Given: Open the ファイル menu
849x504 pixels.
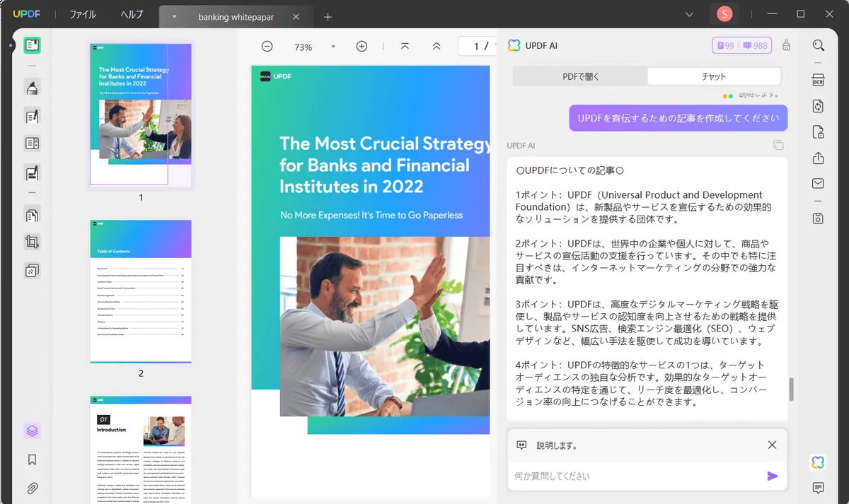Looking at the screenshot, I should pos(83,15).
